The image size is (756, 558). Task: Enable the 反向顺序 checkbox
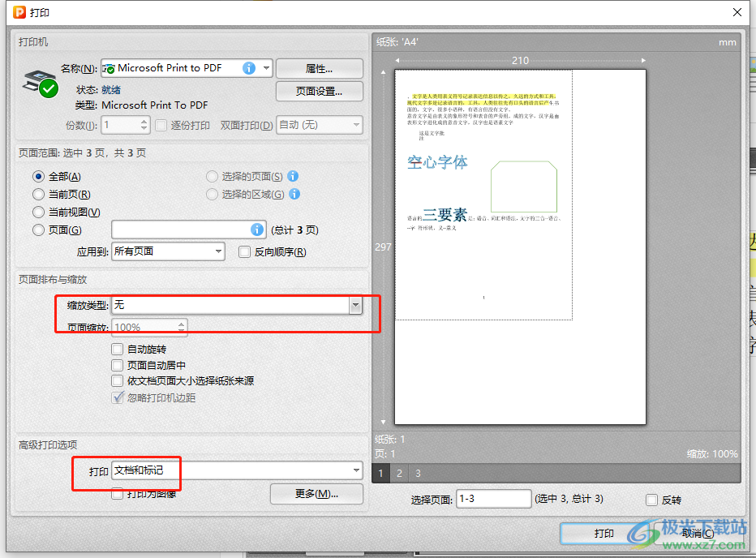click(x=244, y=251)
